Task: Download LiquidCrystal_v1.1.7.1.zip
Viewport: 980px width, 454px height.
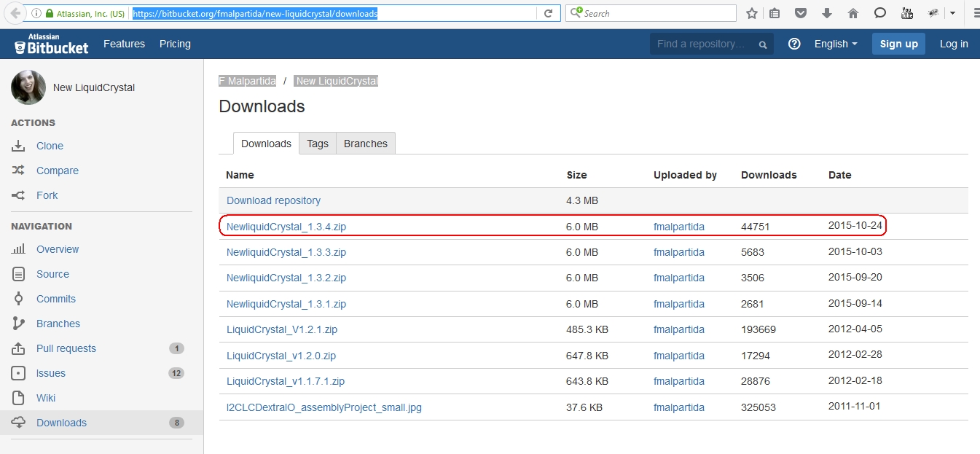Action: (x=286, y=381)
